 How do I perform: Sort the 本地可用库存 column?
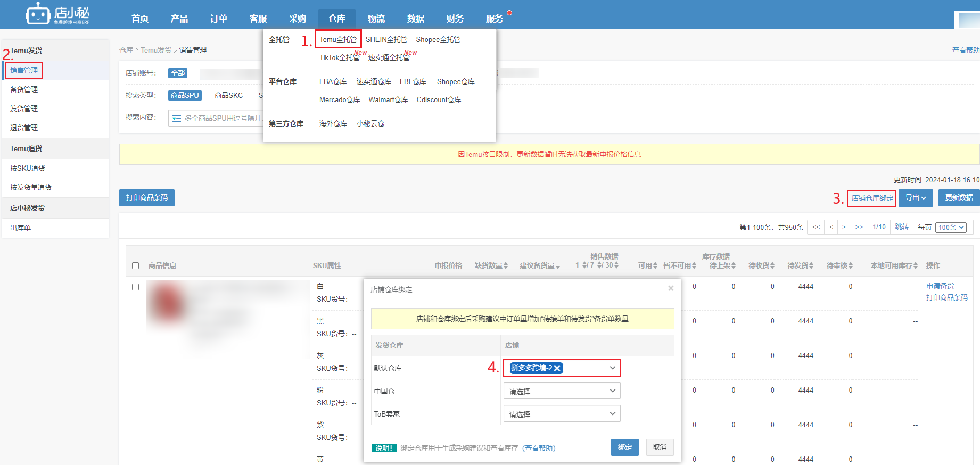[x=916, y=265]
